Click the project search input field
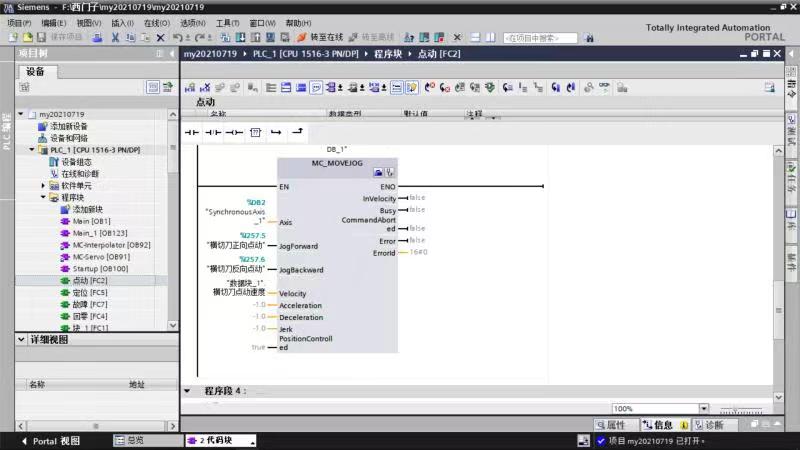The height and width of the screenshot is (450, 800). (540, 38)
